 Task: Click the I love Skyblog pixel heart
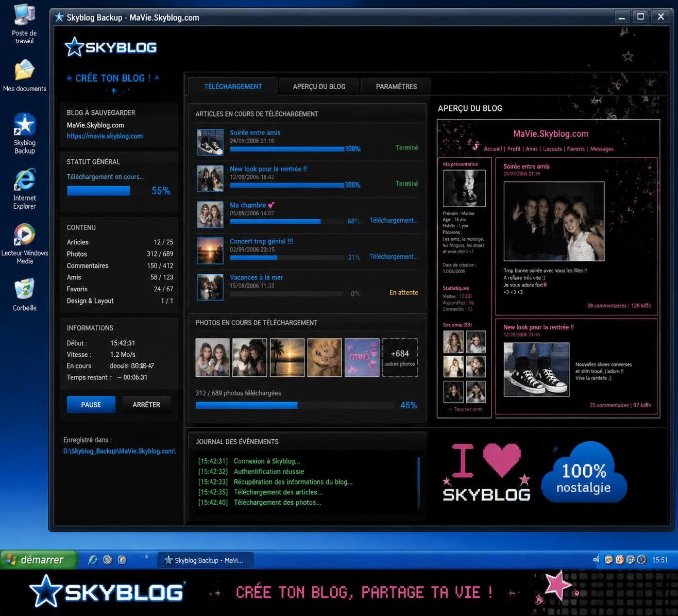coord(502,460)
